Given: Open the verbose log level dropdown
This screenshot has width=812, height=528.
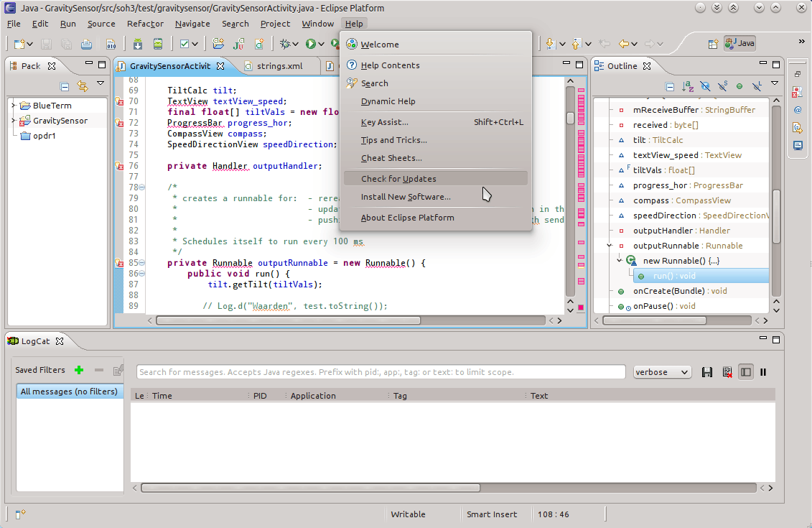Looking at the screenshot, I should click(x=662, y=372).
